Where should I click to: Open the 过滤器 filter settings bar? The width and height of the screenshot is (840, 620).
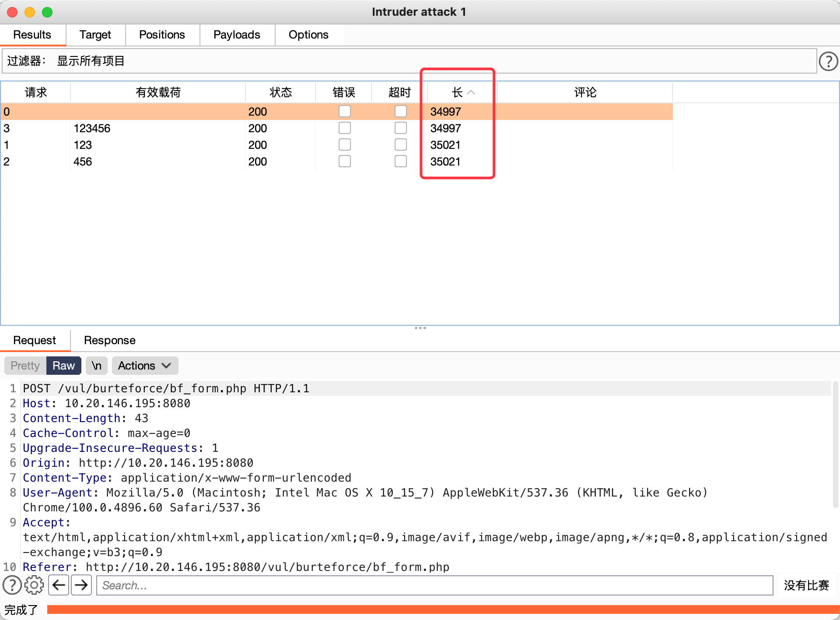pyautogui.click(x=409, y=61)
